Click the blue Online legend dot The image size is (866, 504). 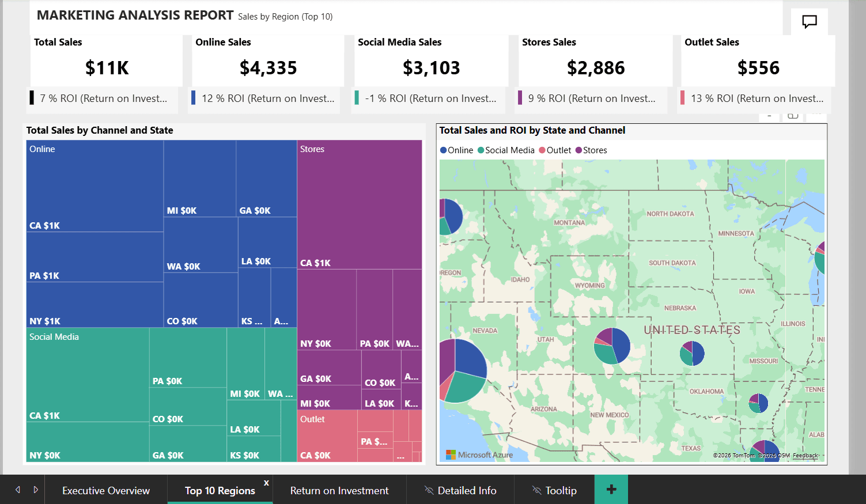(443, 150)
